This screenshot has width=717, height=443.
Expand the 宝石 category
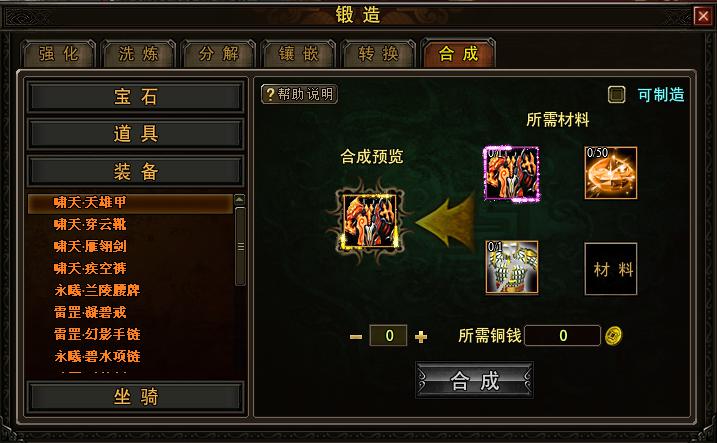(135, 96)
